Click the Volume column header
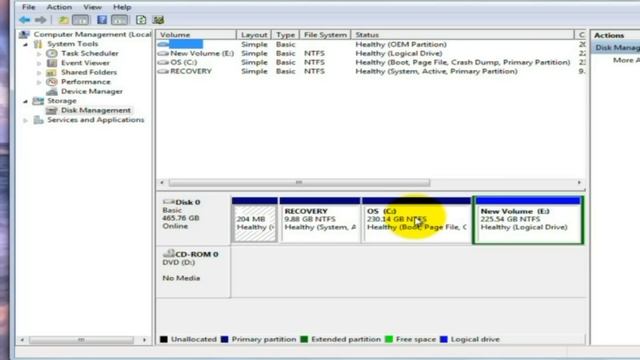 196,35
